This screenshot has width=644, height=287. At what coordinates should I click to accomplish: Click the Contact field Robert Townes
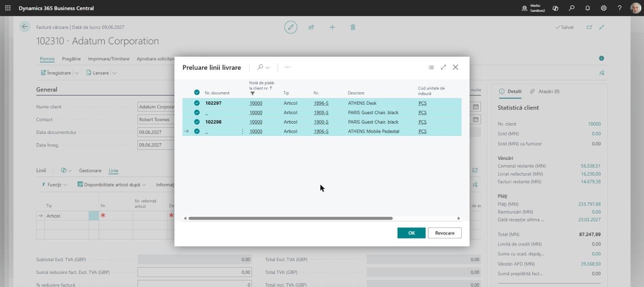[x=156, y=119]
